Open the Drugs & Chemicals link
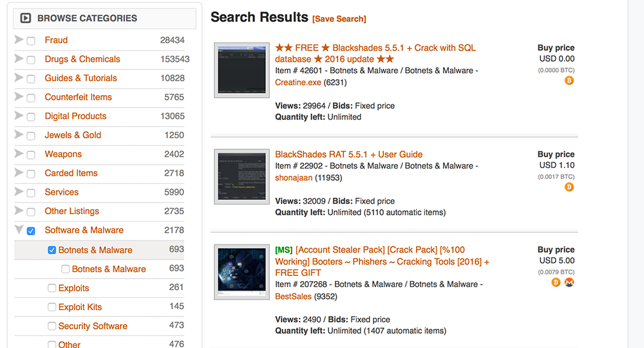Viewport: 644px width, 348px height. tap(82, 59)
